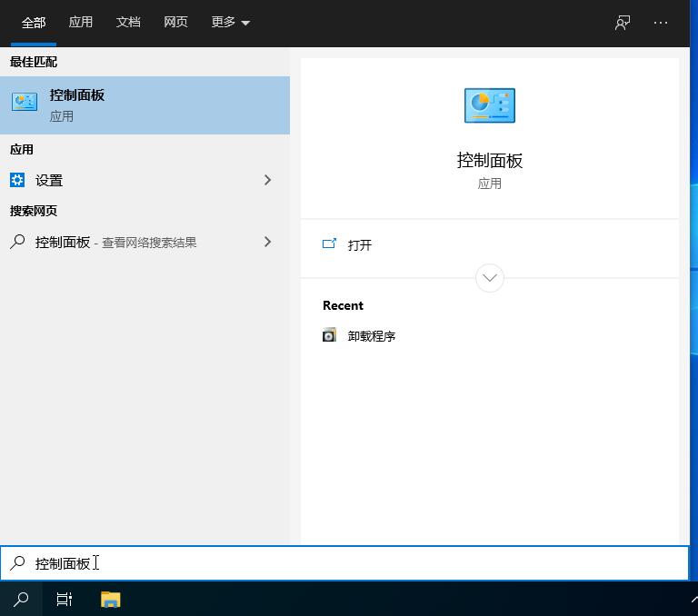Expand the 更多 dropdown filter
The width and height of the screenshot is (698, 616).
(x=230, y=22)
